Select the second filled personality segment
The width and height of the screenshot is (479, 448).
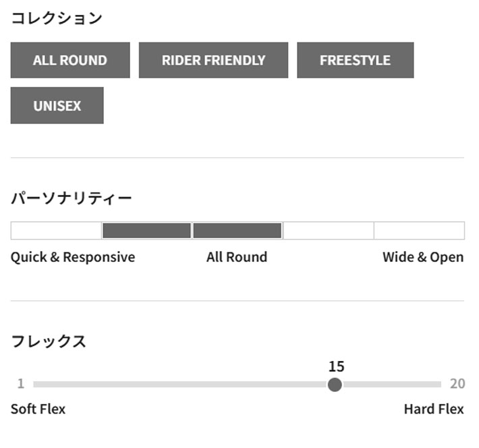coord(146,231)
